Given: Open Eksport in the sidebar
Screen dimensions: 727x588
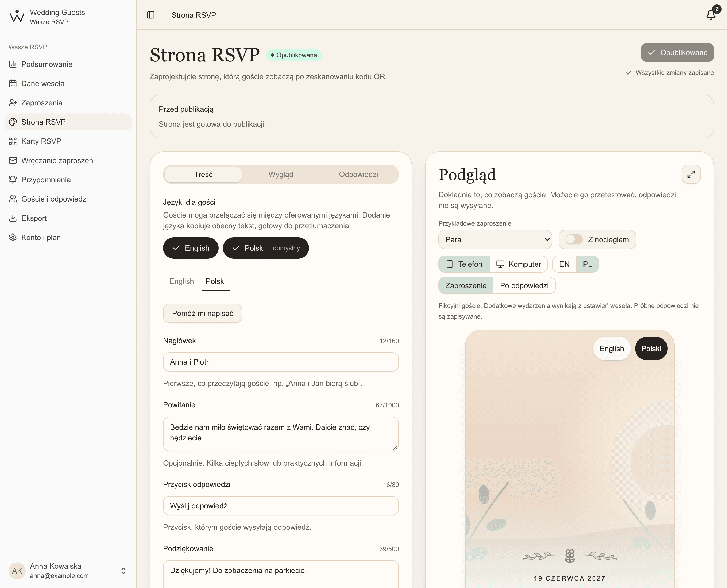Looking at the screenshot, I should coord(68,218).
